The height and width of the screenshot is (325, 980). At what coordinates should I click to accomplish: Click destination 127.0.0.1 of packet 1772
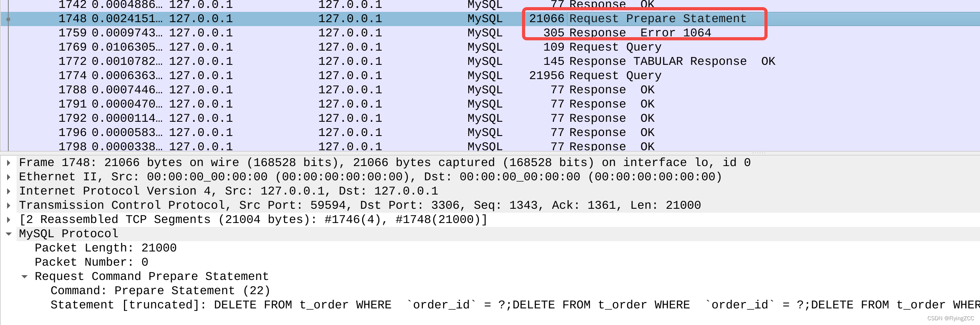350,61
